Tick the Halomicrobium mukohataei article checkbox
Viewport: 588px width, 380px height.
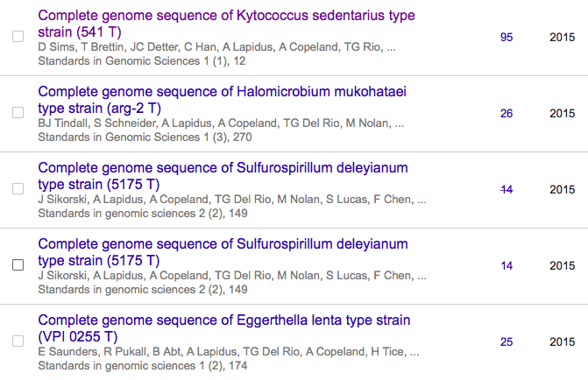point(18,114)
